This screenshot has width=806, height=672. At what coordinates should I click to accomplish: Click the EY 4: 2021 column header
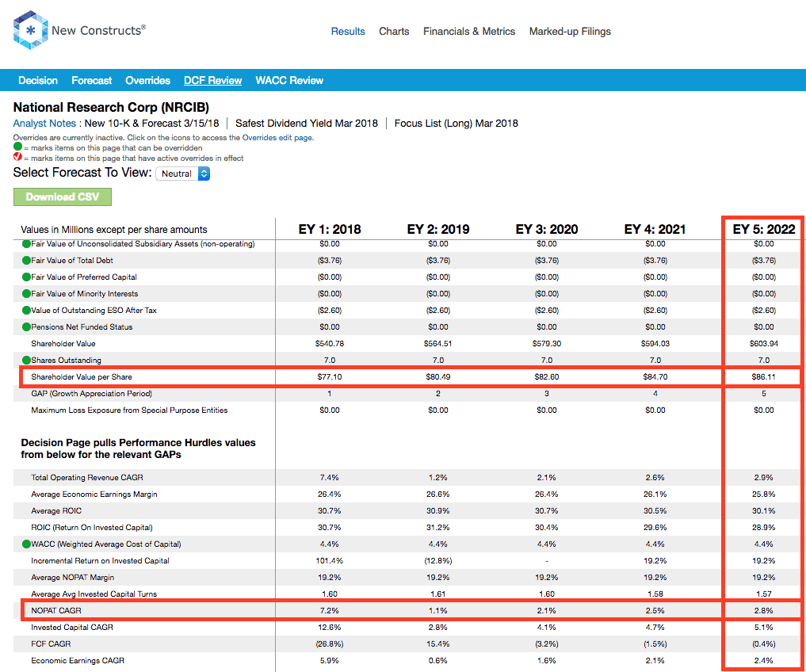tap(655, 229)
